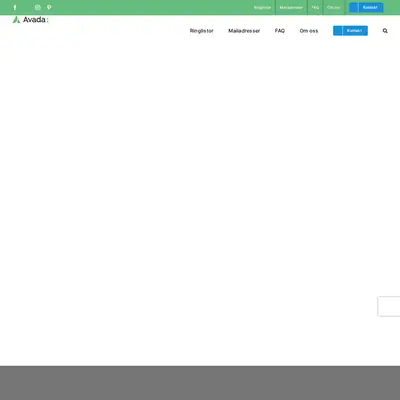This screenshot has height=400, width=400.
Task: Click FAQ link in green top bar
Action: pos(315,7)
